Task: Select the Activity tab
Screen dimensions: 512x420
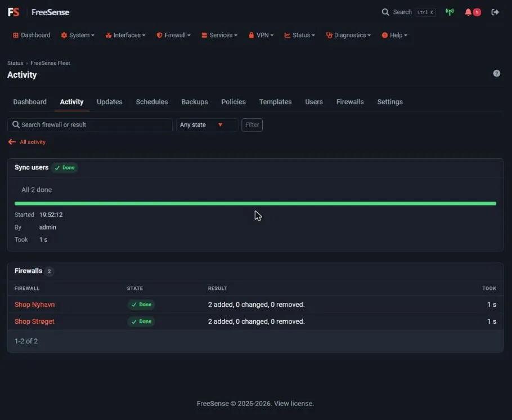Action: [x=71, y=102]
